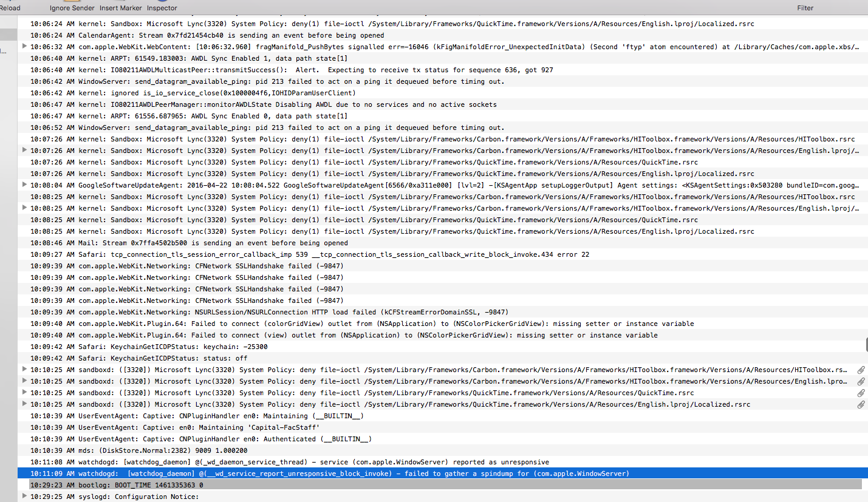Select the mds DiskStore.Normal:2382 row

coord(443,450)
